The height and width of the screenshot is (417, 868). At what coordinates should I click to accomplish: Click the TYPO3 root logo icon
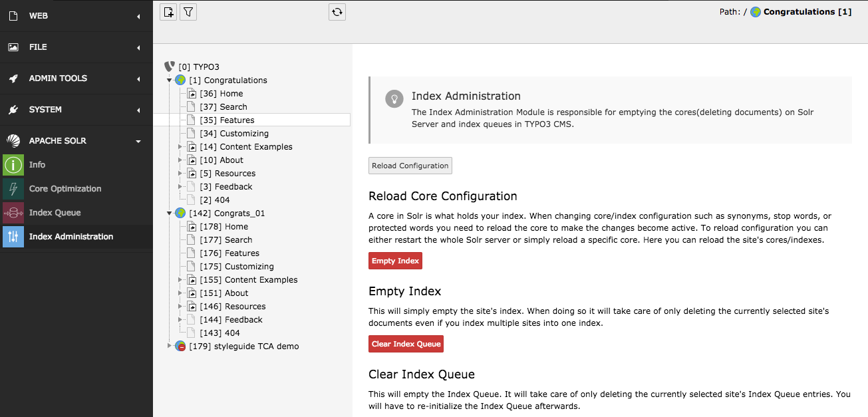[170, 67]
